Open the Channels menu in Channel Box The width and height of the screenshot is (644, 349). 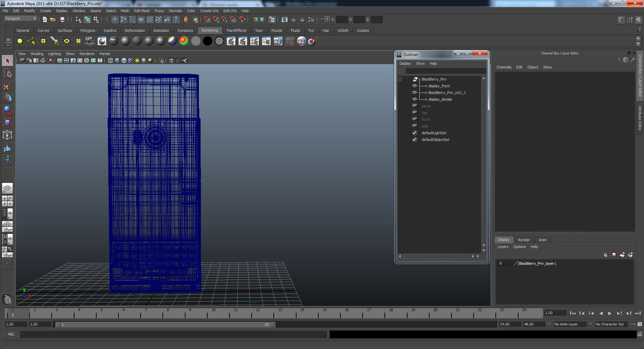(x=504, y=67)
